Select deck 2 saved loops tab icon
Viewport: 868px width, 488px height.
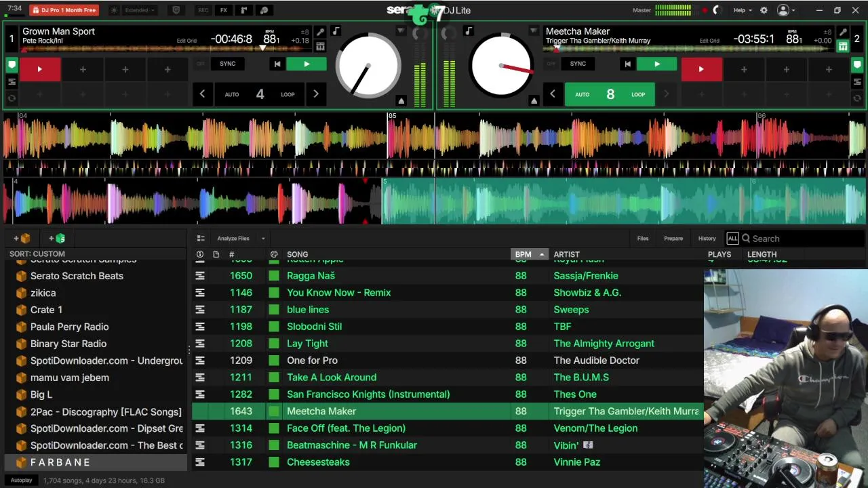tap(857, 82)
